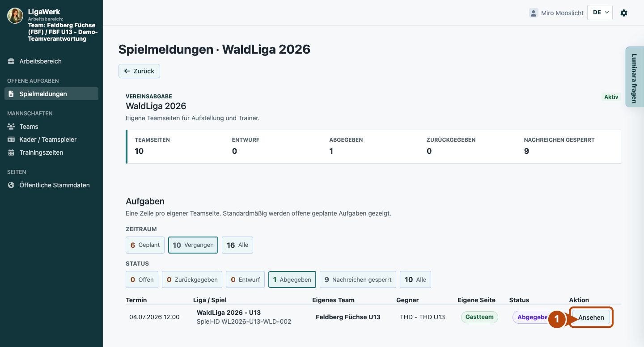This screenshot has height=347, width=644.
Task: Filter the status by Abgegeben
Action: point(292,279)
